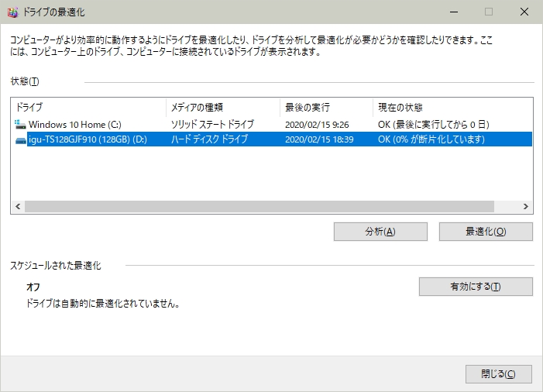Select the igu-TS128GJF910 (128GB) (D:) row

pyautogui.click(x=272, y=139)
